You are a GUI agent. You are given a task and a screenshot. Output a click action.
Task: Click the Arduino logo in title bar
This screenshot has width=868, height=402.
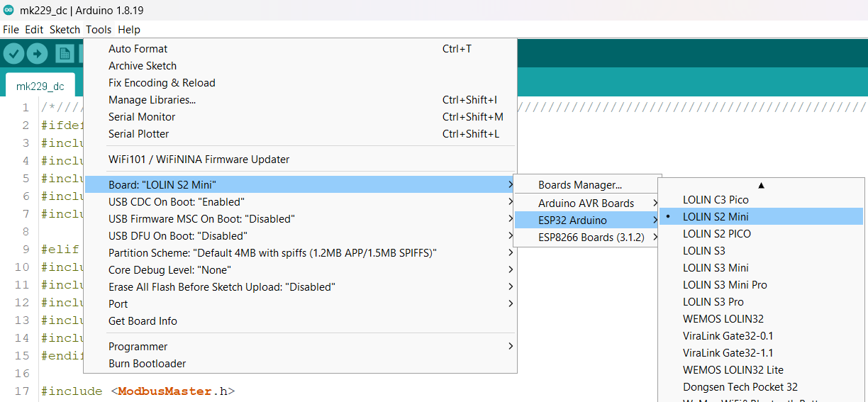point(9,10)
